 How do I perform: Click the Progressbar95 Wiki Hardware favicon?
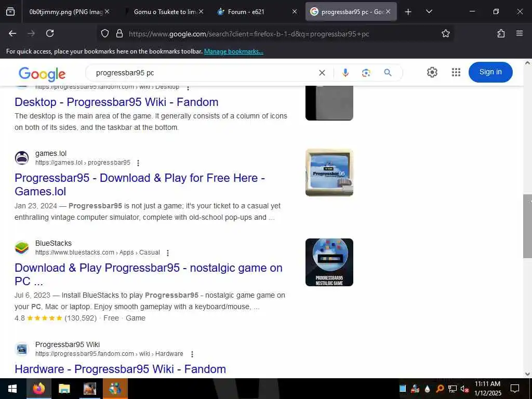pos(22,349)
